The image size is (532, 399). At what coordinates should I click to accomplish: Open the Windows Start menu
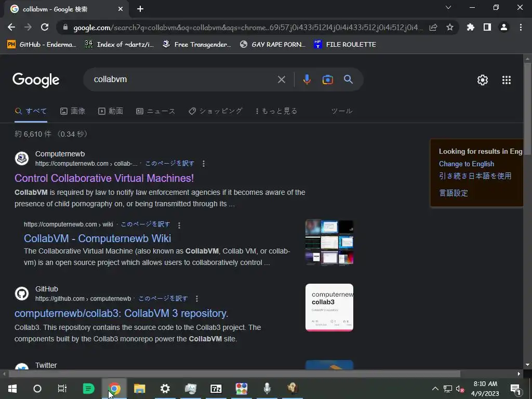point(12,389)
